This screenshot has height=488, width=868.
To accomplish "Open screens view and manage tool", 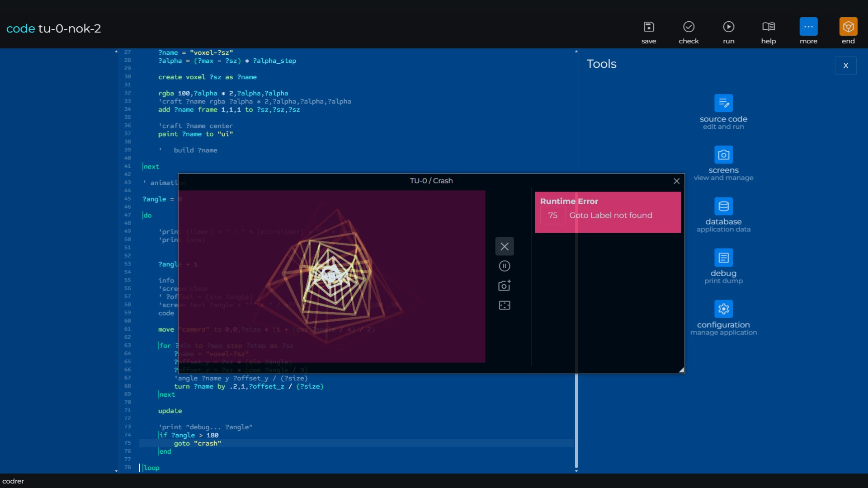I will pyautogui.click(x=723, y=155).
